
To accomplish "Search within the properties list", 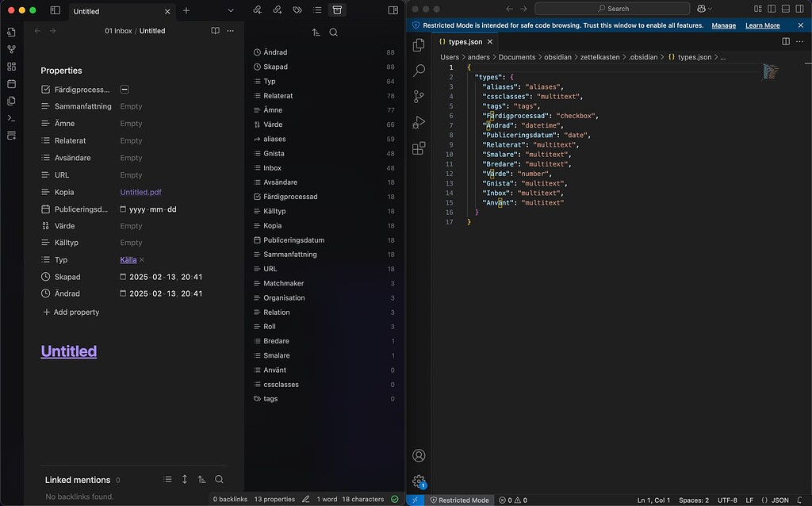I will click(334, 32).
